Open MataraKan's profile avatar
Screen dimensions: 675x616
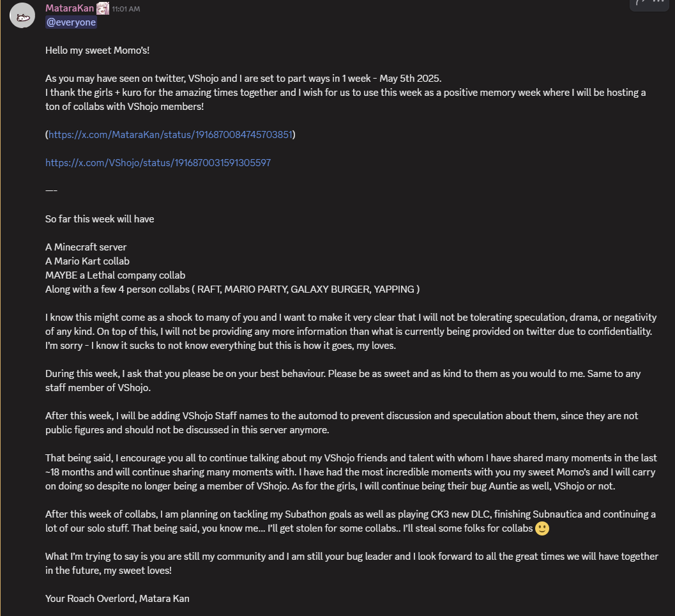coord(22,15)
